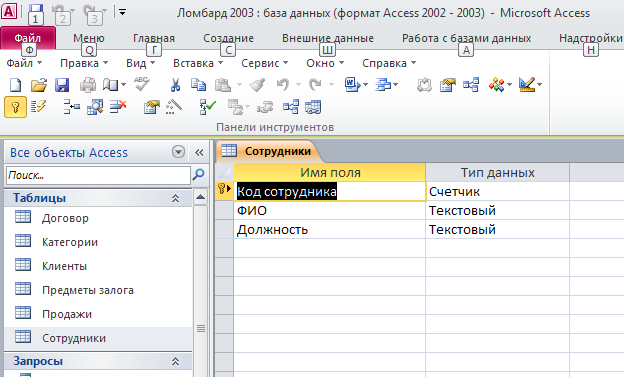Click the Поиск search field
The height and width of the screenshot is (377, 624).
click(x=98, y=175)
